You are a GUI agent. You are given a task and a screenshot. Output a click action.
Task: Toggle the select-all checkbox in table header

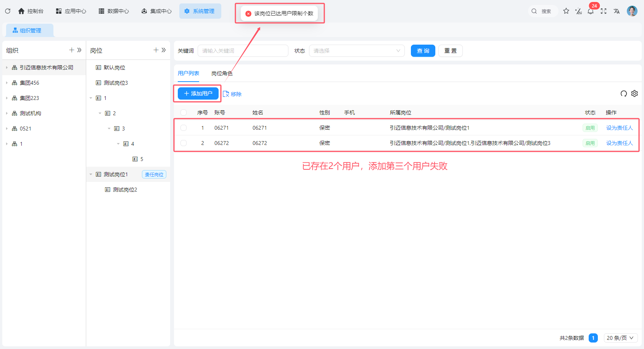184,113
